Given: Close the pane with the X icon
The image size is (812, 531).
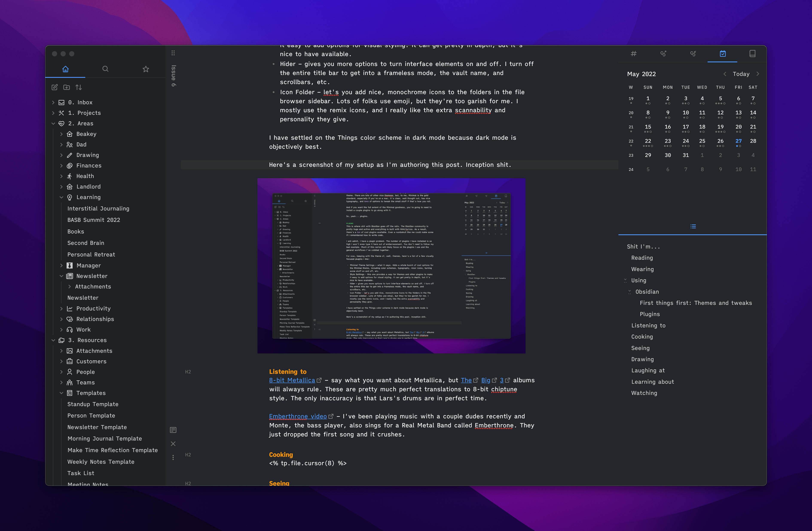Looking at the screenshot, I should point(173,444).
